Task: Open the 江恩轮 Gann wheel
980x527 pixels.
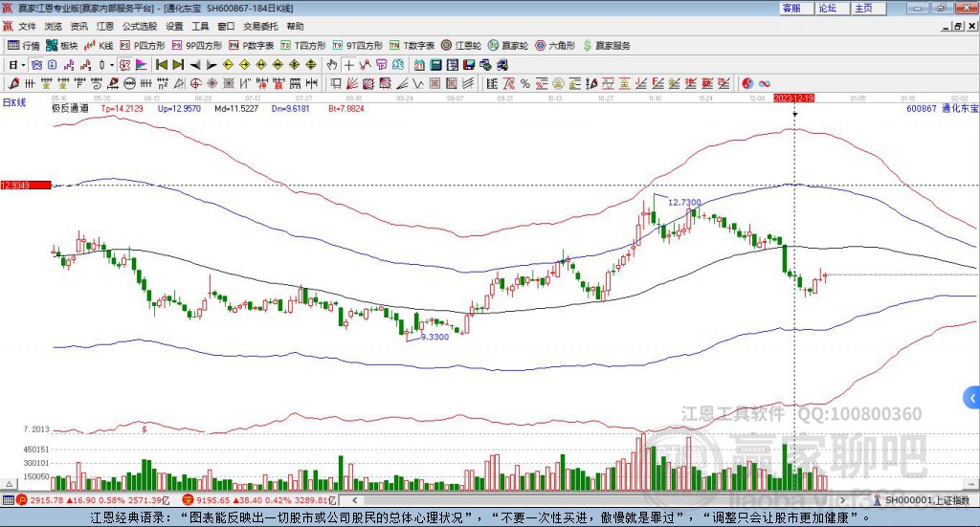Action: coord(461,46)
